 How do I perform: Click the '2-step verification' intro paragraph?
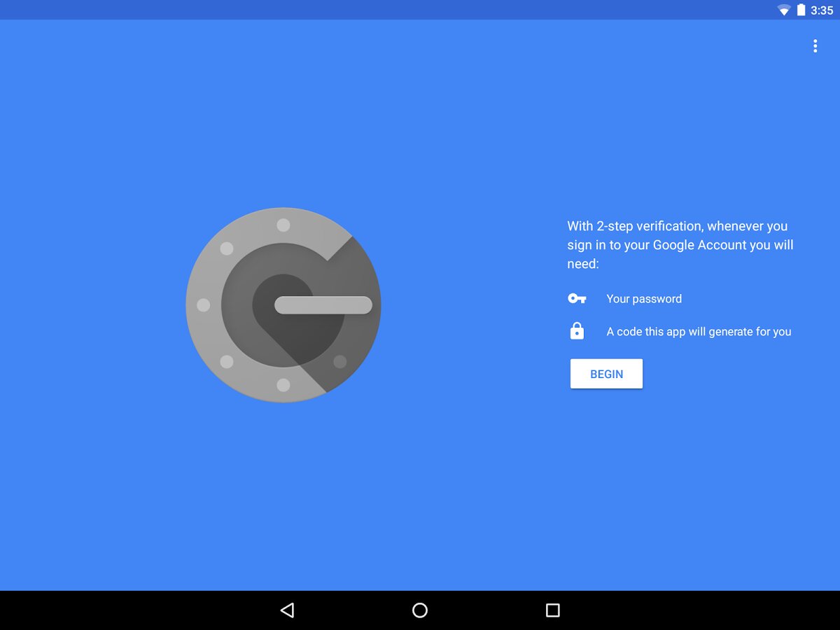[x=680, y=245]
